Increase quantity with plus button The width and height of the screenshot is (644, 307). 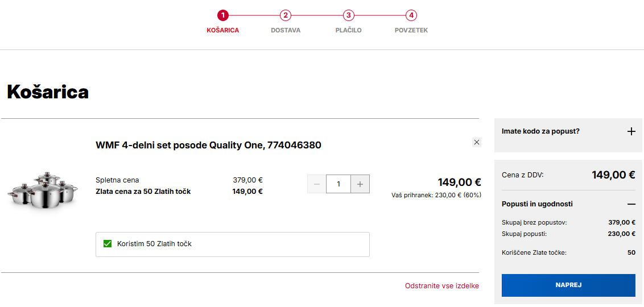[360, 184]
